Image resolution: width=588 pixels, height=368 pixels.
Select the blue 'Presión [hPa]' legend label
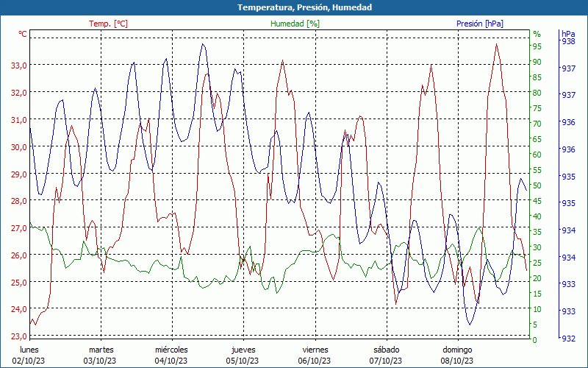[x=480, y=24]
